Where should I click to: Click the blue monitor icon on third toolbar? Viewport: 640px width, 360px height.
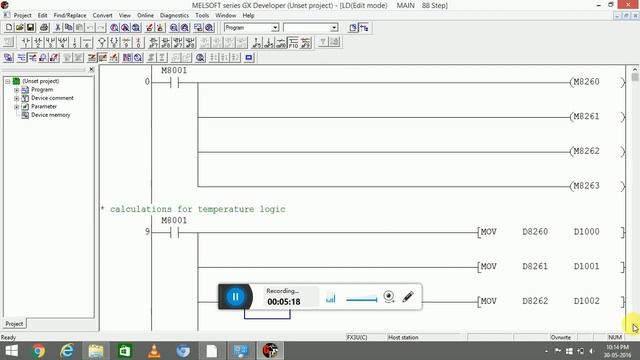(x=249, y=58)
